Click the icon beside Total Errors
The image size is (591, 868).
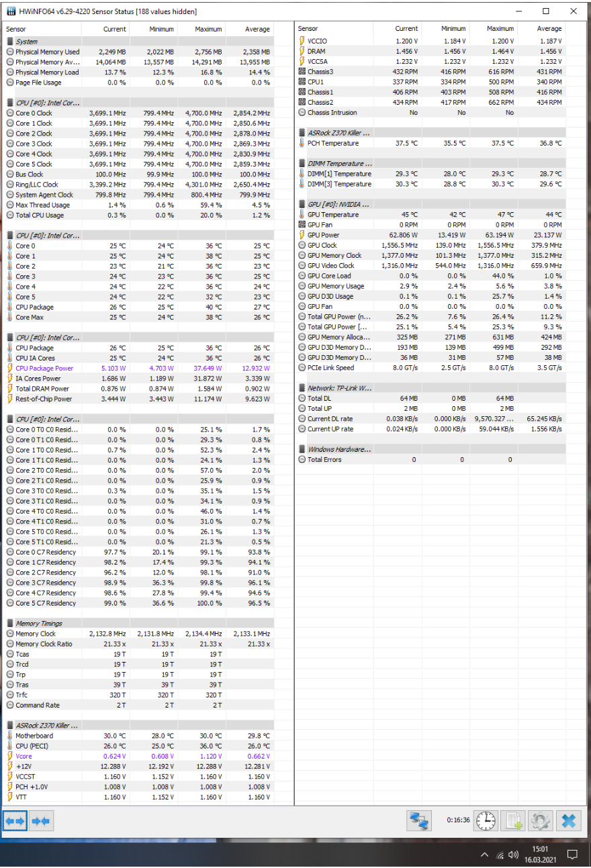(302, 460)
